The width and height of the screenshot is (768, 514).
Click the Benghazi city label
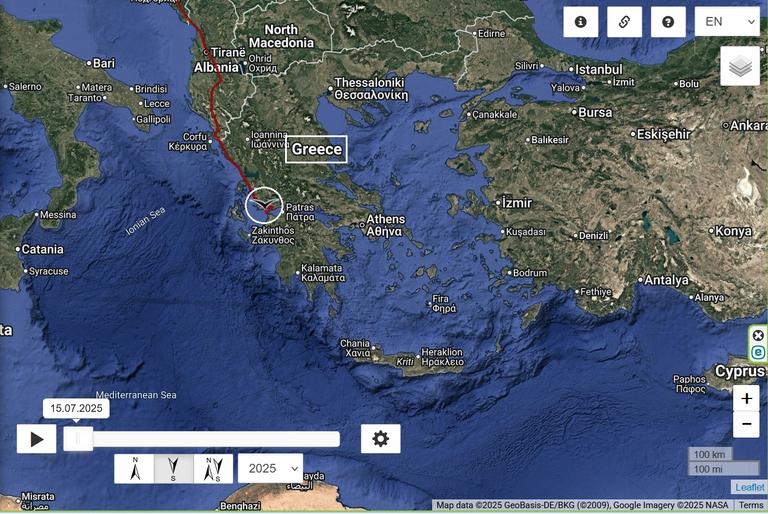[240, 505]
